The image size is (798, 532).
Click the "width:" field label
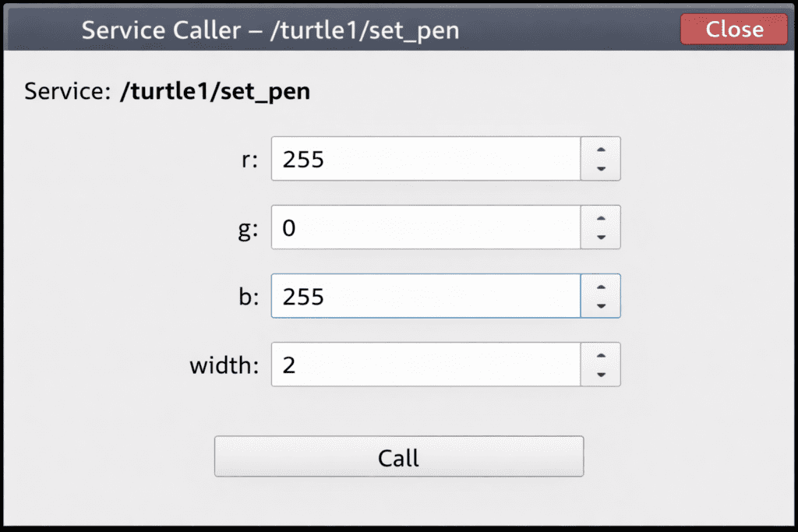[224, 365]
